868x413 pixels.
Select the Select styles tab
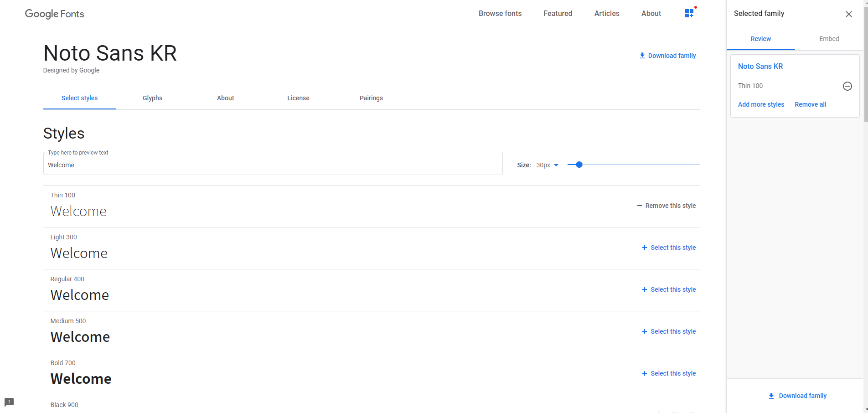click(x=79, y=98)
